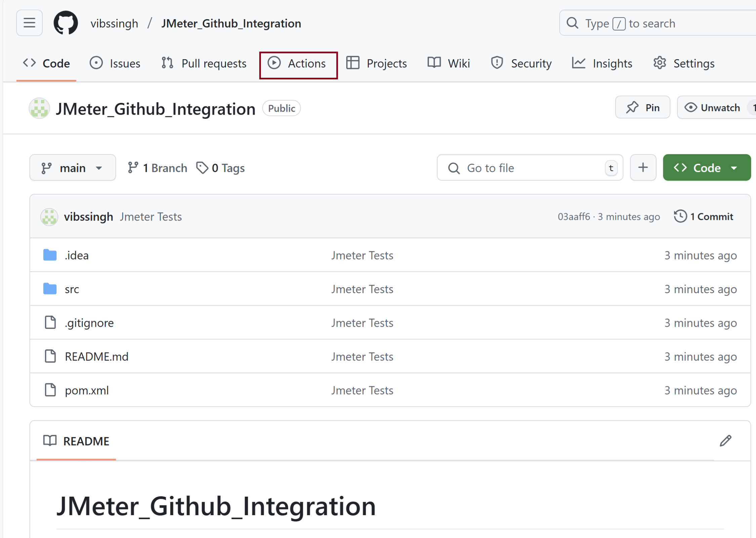Open the Insights tab

pos(602,63)
